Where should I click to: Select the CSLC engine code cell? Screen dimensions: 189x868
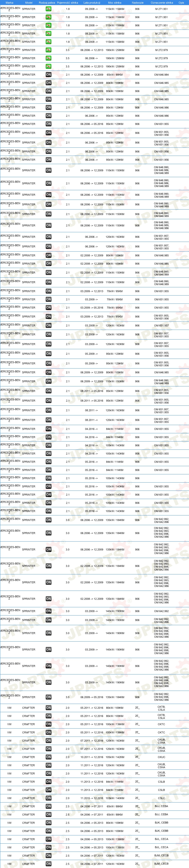pos(161,798)
